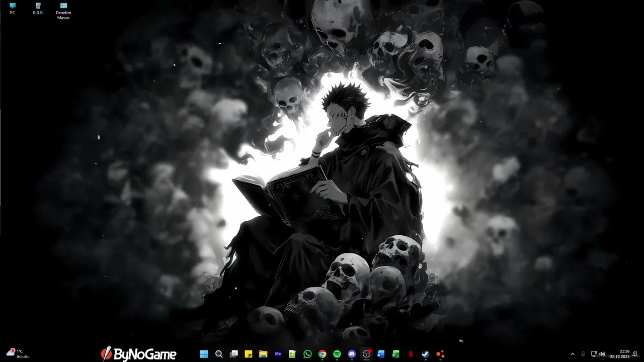Launch Microsoft Word from the taskbar
Screen dimensions: 644x362
pyautogui.click(x=381, y=354)
